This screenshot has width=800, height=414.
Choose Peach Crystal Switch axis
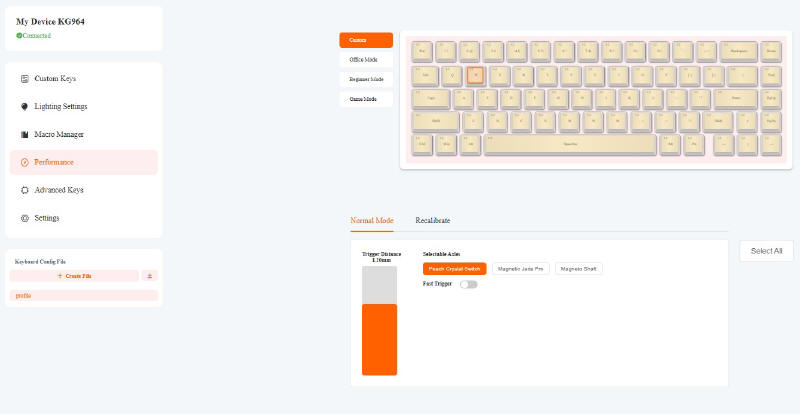point(455,269)
